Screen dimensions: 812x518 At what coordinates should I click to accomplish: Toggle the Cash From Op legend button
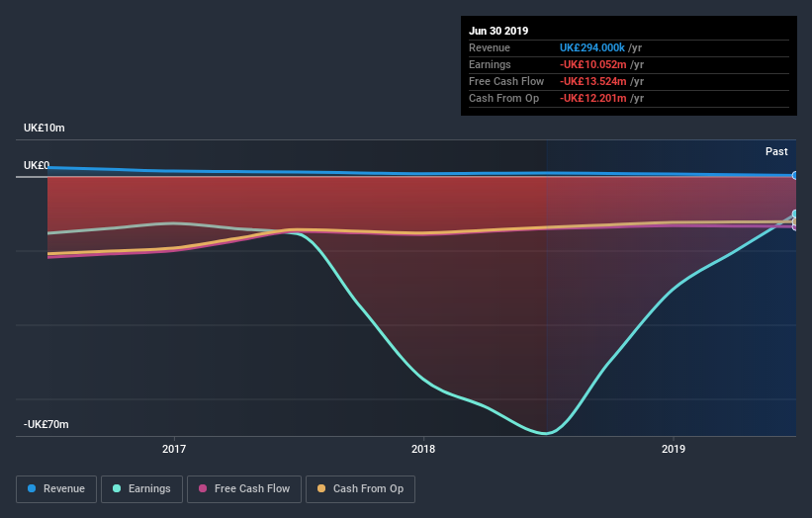tap(360, 489)
